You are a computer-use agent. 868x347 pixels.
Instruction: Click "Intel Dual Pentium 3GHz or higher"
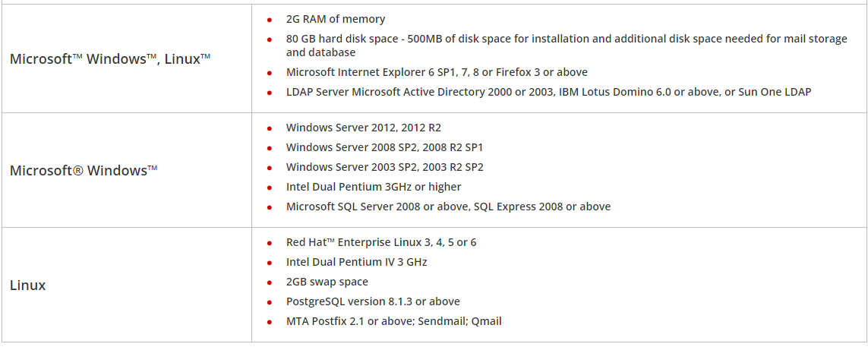(374, 187)
